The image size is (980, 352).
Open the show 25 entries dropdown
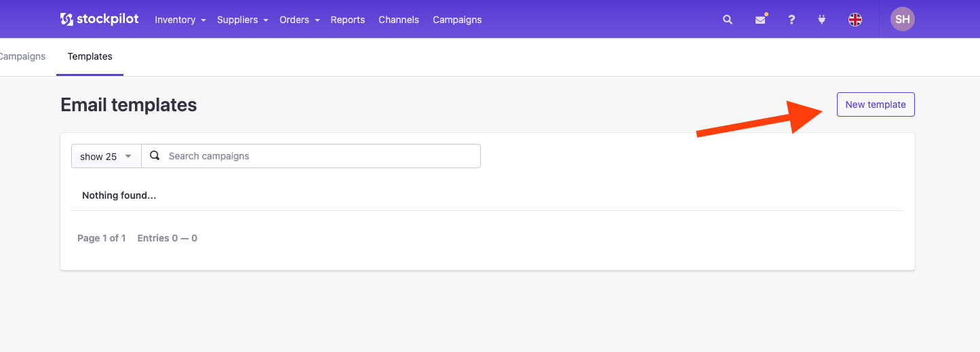coord(106,156)
